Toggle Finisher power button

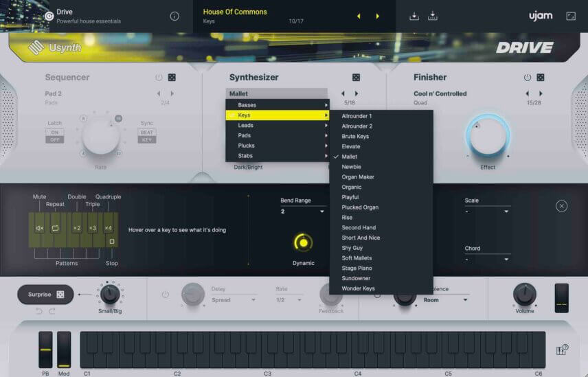[x=528, y=77]
